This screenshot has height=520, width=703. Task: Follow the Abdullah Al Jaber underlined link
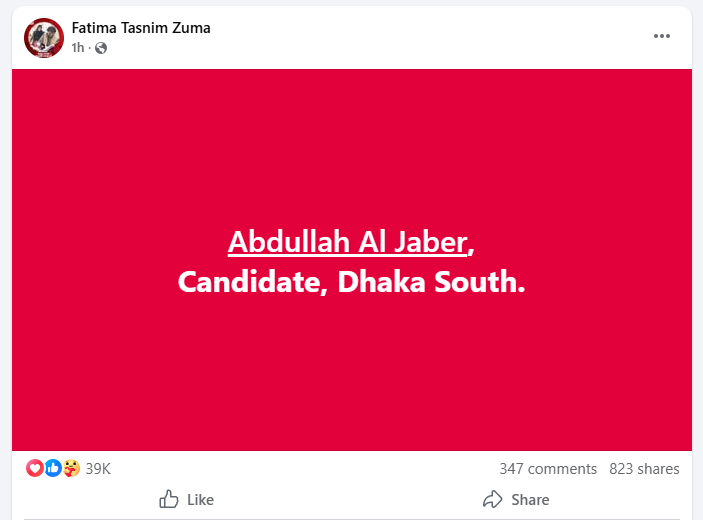pyautogui.click(x=347, y=242)
